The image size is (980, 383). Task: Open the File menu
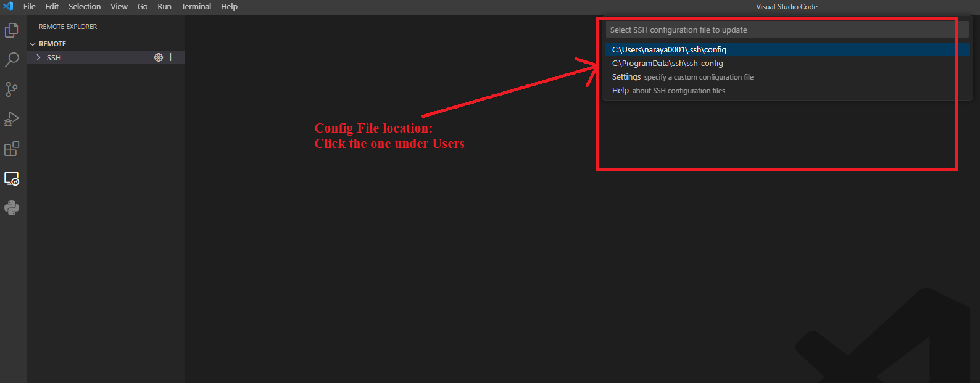tap(29, 6)
